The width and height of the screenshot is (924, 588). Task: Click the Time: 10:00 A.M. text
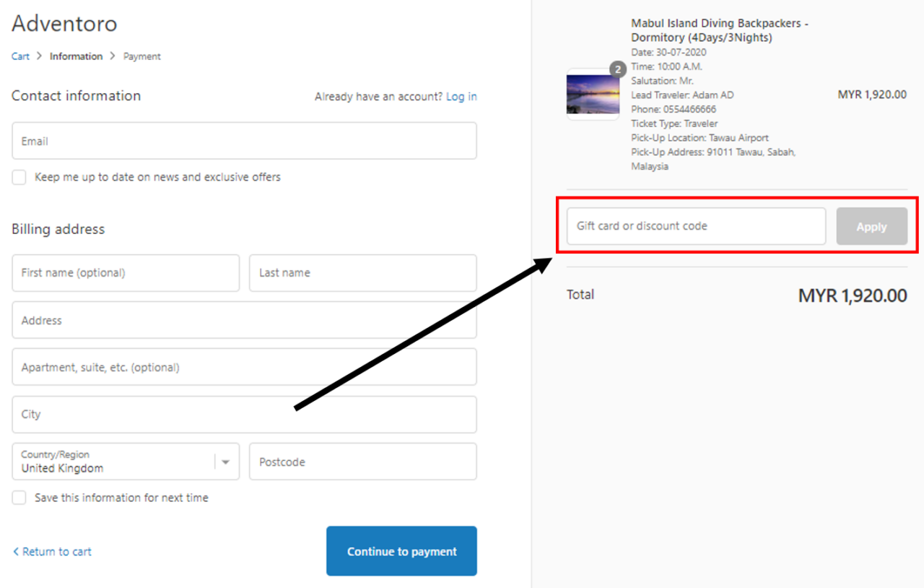pos(666,66)
